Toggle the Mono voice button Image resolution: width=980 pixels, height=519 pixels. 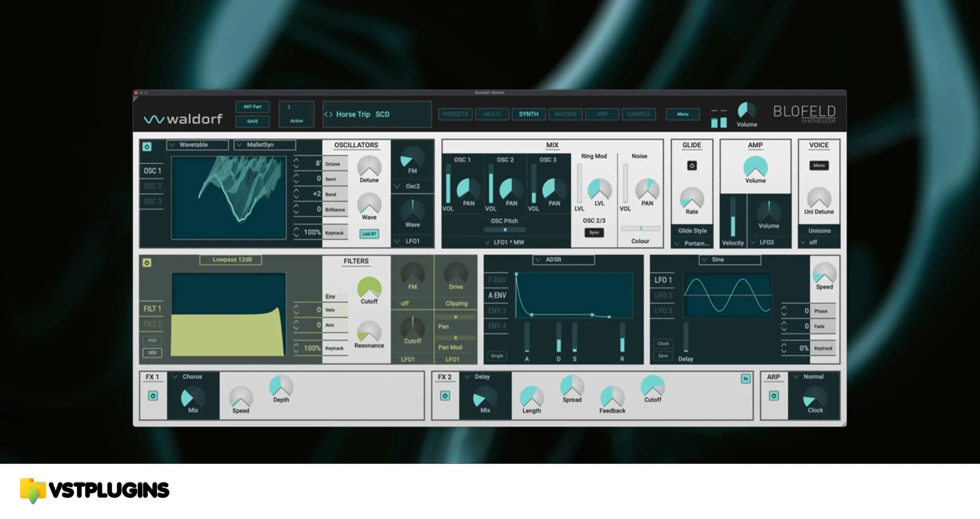819,166
